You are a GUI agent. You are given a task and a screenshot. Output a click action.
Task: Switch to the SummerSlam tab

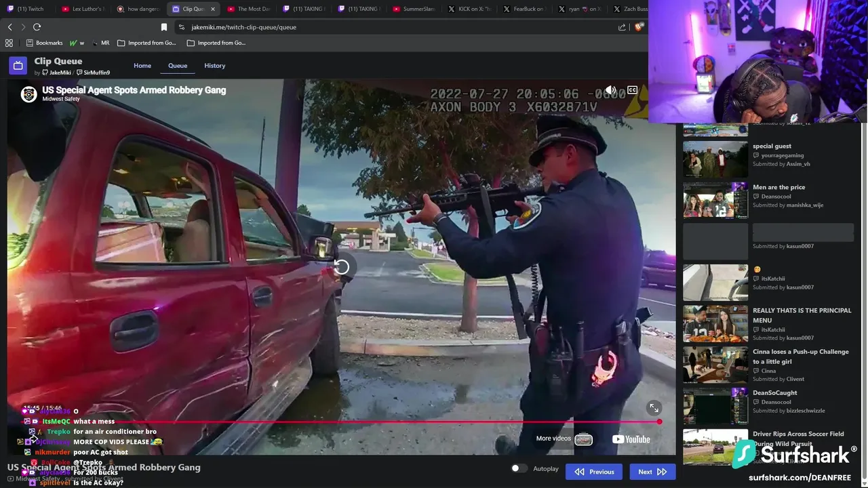pos(414,9)
